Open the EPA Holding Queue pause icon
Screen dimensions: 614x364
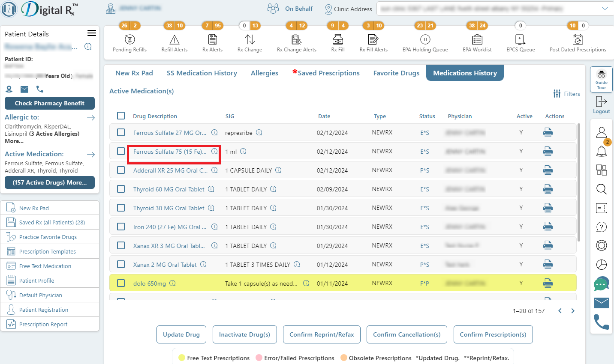coord(425,40)
